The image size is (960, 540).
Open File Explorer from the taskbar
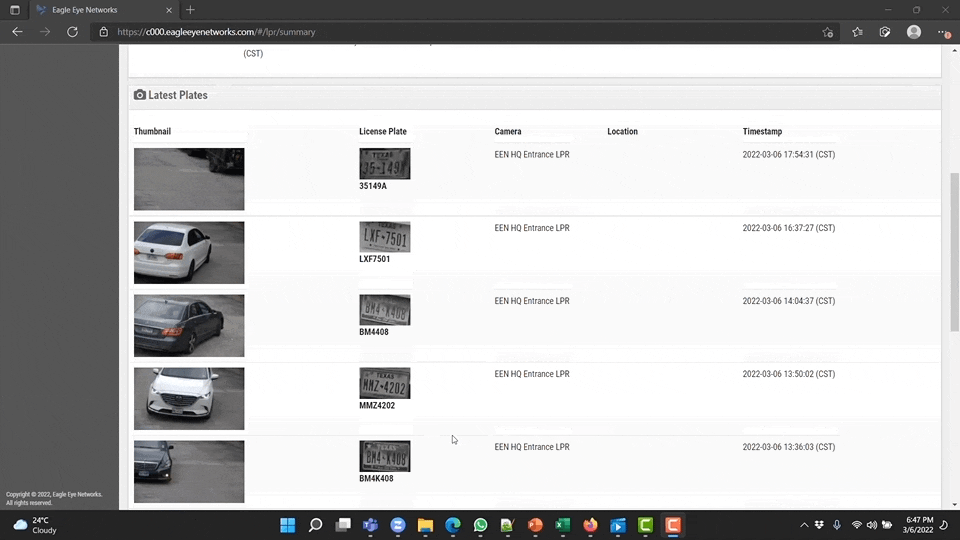coord(426,525)
